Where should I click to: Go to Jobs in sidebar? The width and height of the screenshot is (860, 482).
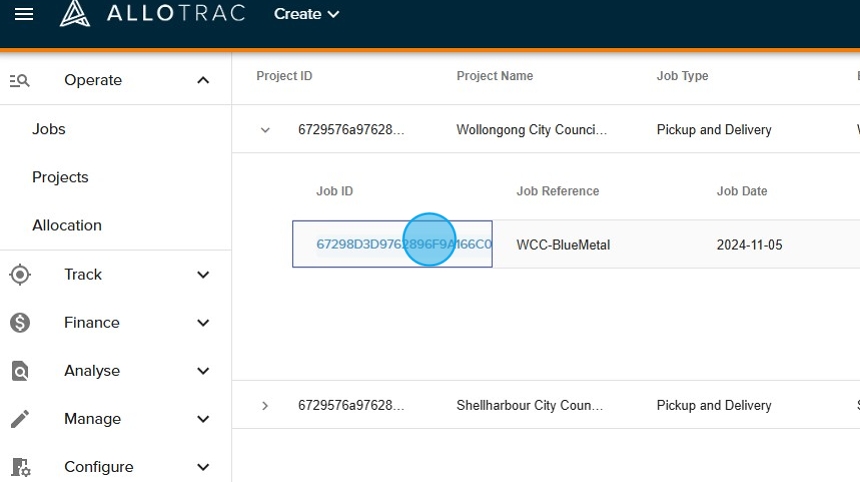49,129
